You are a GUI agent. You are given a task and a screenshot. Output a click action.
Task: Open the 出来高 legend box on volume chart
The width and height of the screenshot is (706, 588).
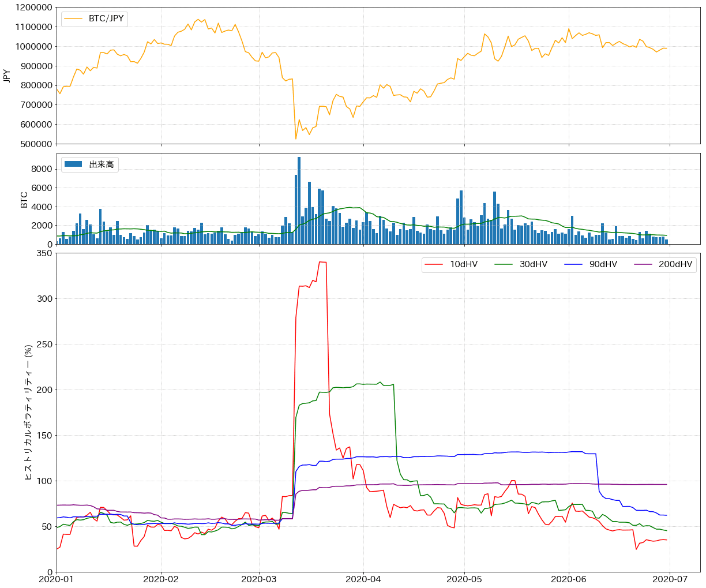[89, 164]
